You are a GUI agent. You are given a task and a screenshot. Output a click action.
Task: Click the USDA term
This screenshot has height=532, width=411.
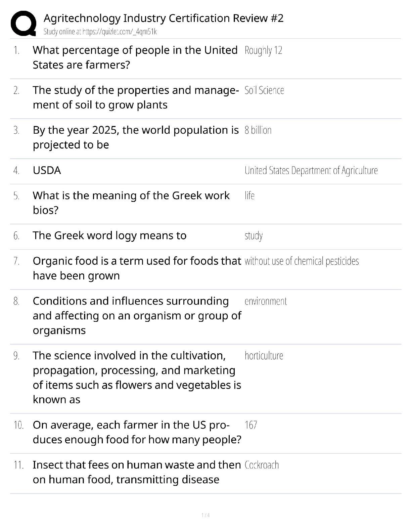[47, 171]
